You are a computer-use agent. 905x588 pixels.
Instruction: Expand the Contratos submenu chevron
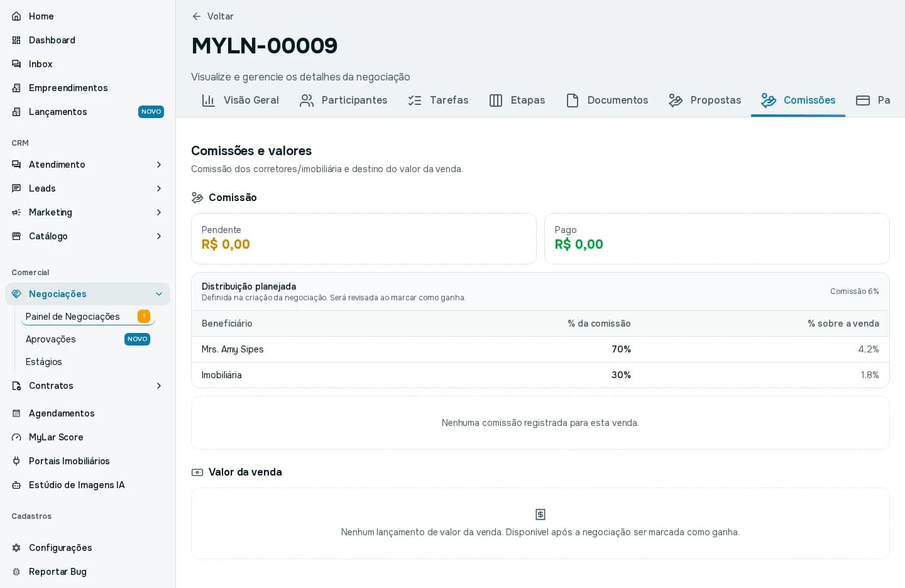tap(159, 386)
